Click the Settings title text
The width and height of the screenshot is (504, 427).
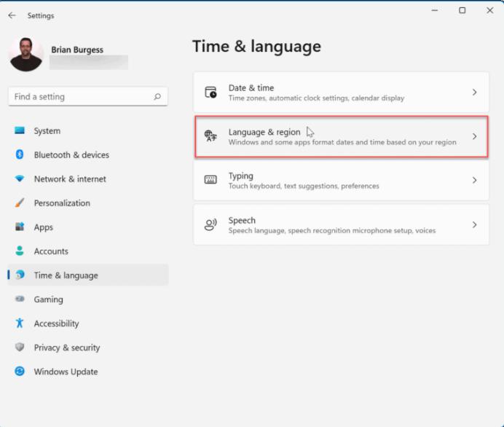pos(41,15)
